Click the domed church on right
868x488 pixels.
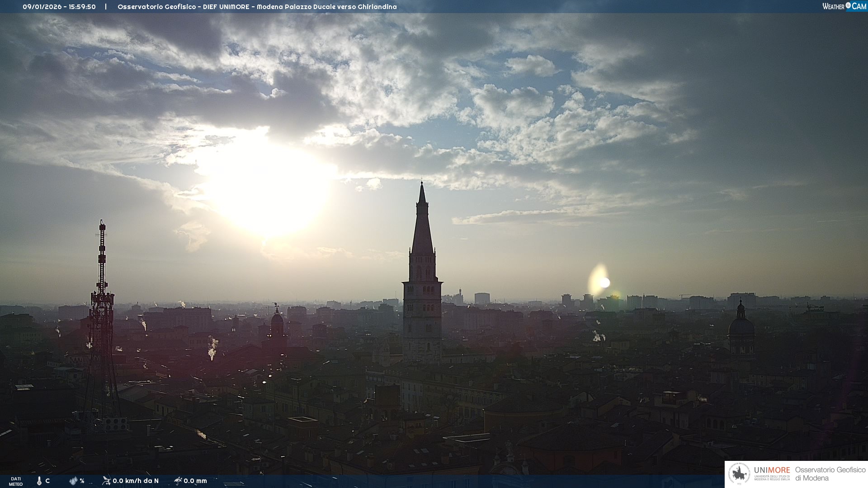[741, 328]
